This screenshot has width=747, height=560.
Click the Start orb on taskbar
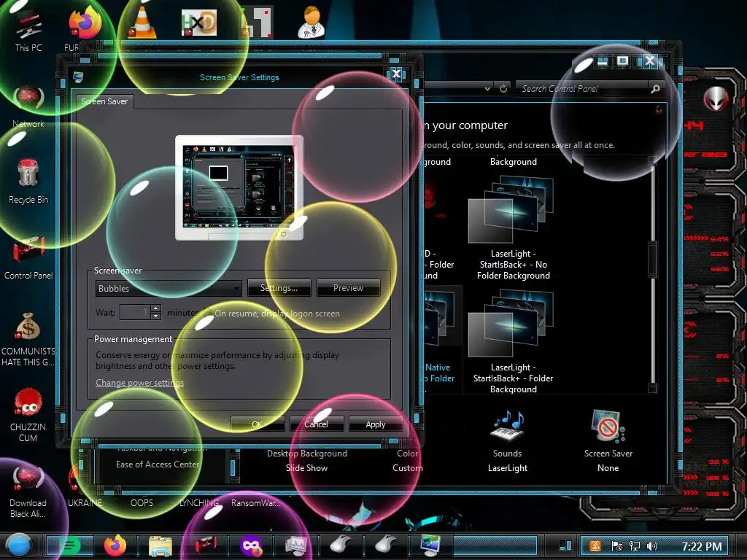19,545
